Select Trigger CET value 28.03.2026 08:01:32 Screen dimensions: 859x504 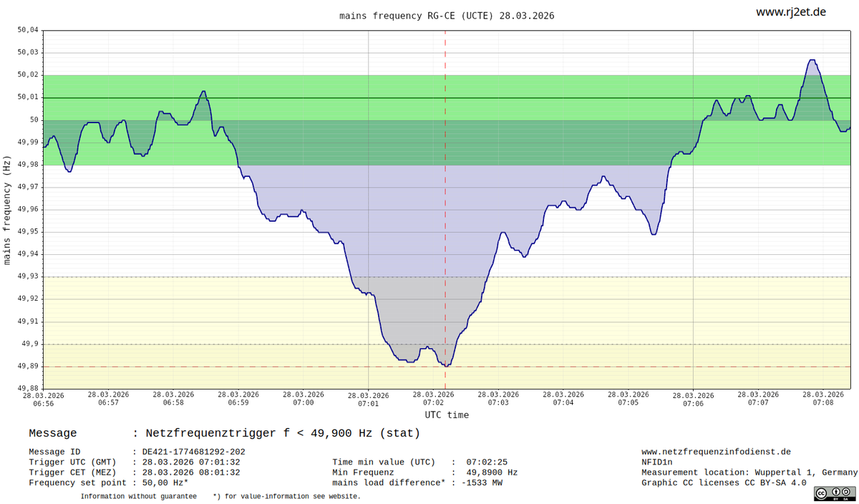pyautogui.click(x=191, y=472)
